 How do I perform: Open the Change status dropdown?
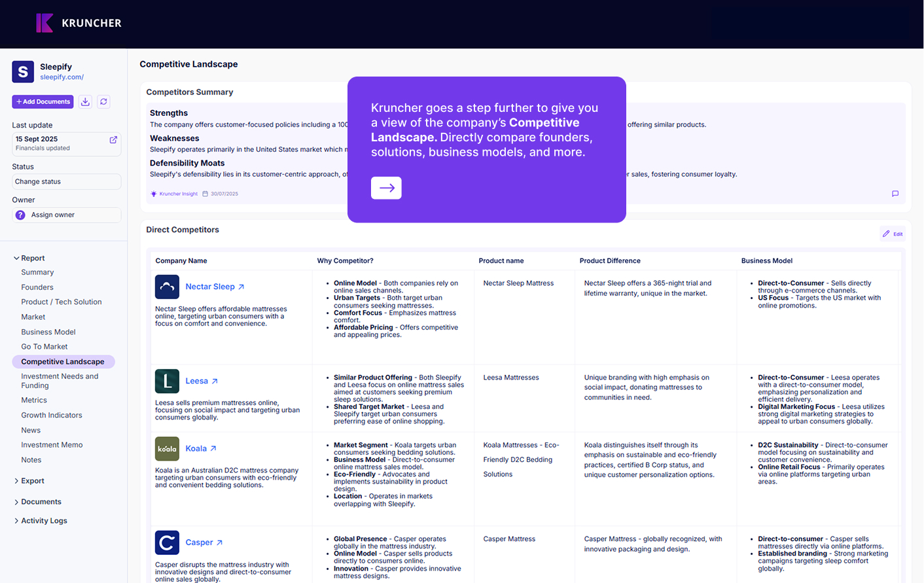point(66,182)
